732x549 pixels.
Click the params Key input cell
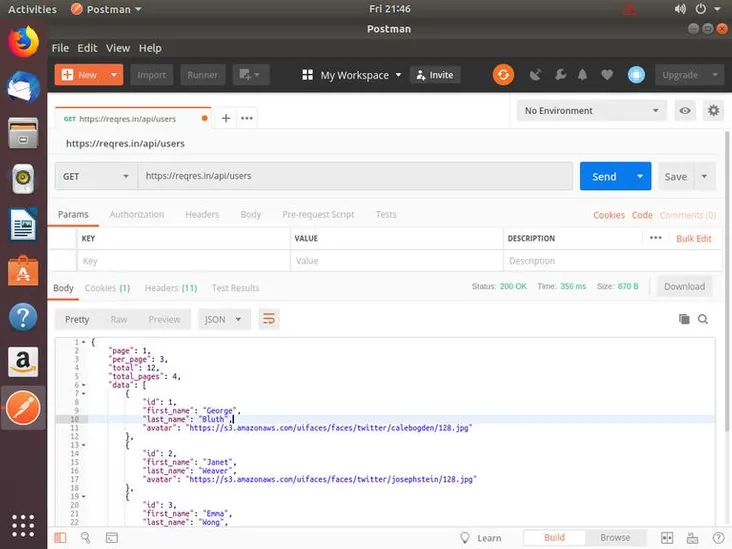pos(183,261)
